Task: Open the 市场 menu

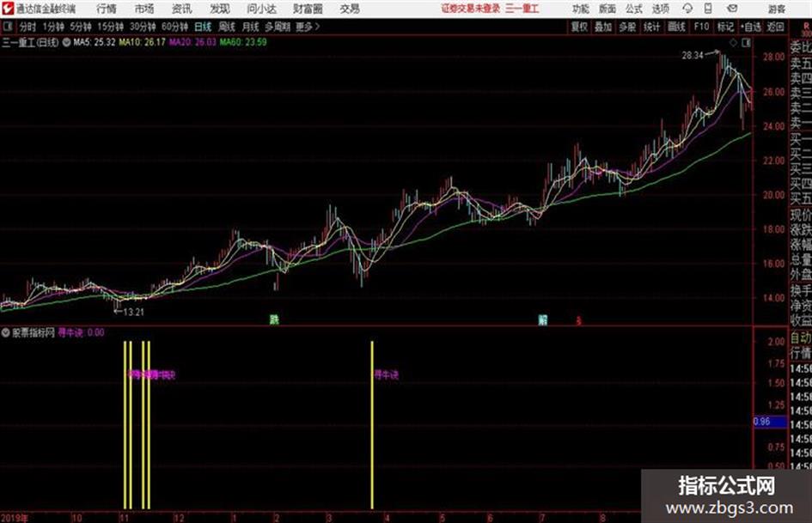Action: [144, 9]
